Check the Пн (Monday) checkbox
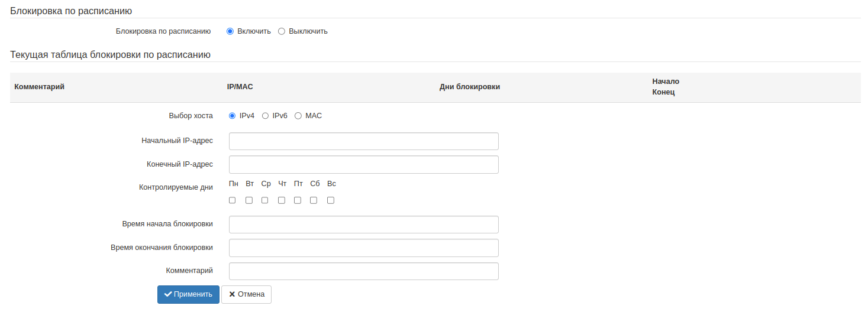This screenshot has height=312, width=868. pos(233,200)
